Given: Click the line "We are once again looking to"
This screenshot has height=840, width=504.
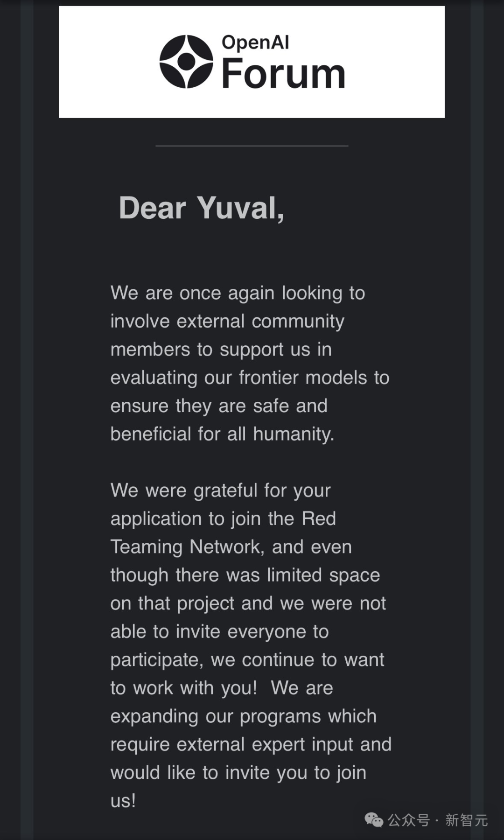Looking at the screenshot, I should coord(238,294).
